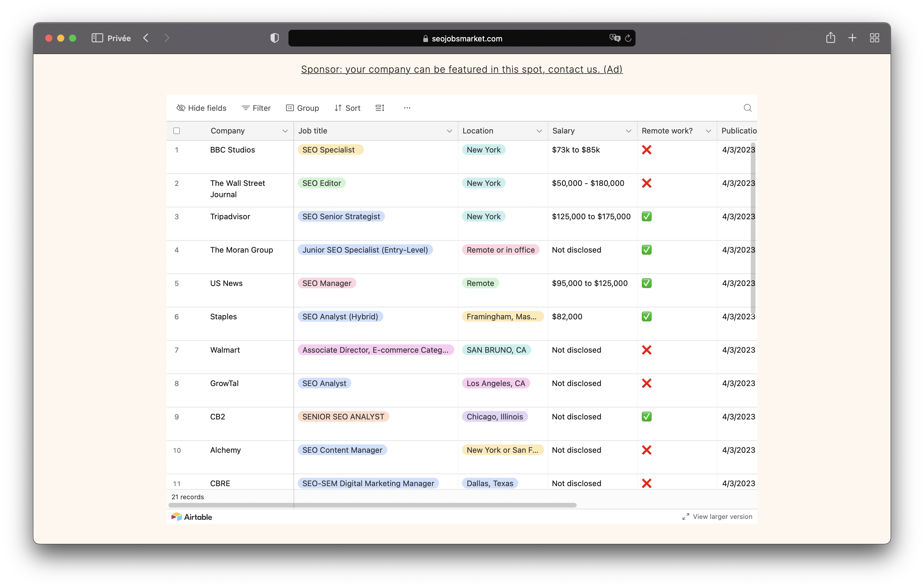The image size is (924, 588).
Task: Expand the Location column dropdown arrow
Action: 539,131
